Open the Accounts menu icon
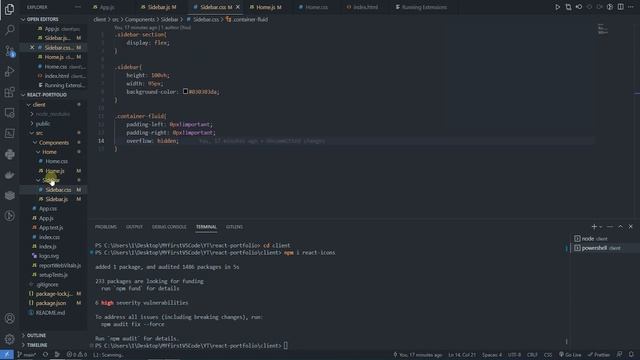Image resolution: width=640 pixels, height=360 pixels. pos(9,318)
